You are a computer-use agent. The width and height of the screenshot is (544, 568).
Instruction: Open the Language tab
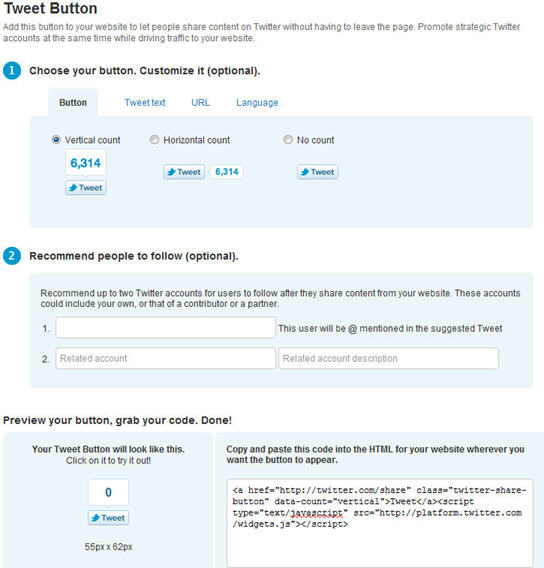click(x=257, y=103)
